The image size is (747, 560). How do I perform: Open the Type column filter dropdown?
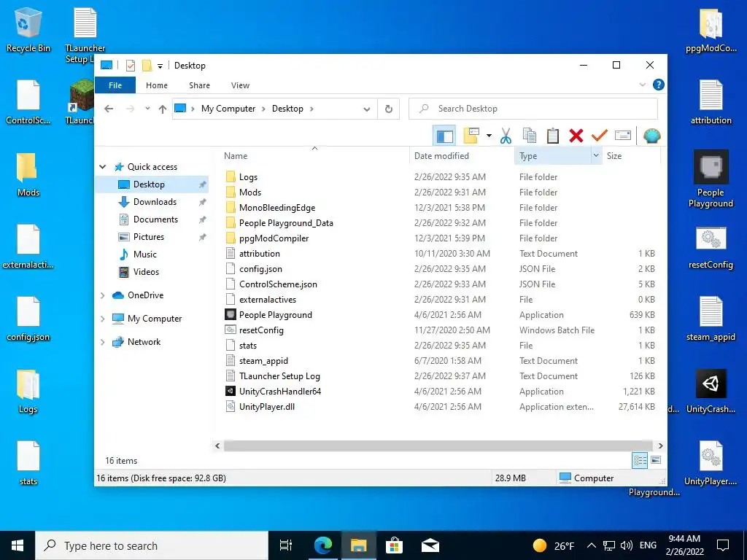click(595, 155)
